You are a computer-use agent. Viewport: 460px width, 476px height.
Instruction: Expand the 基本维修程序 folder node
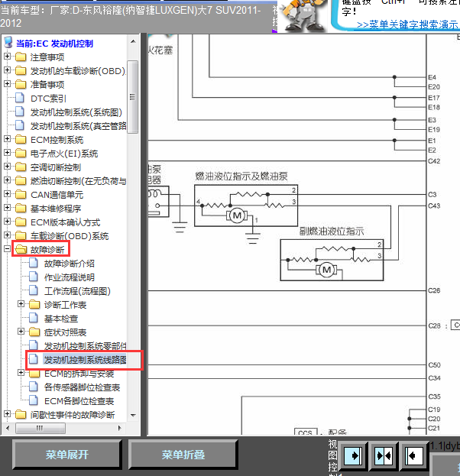[8, 208]
